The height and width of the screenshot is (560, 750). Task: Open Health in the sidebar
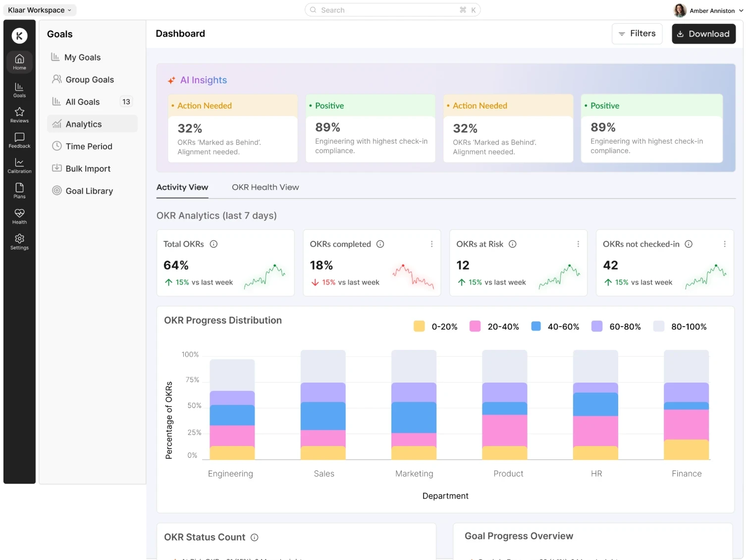click(19, 217)
